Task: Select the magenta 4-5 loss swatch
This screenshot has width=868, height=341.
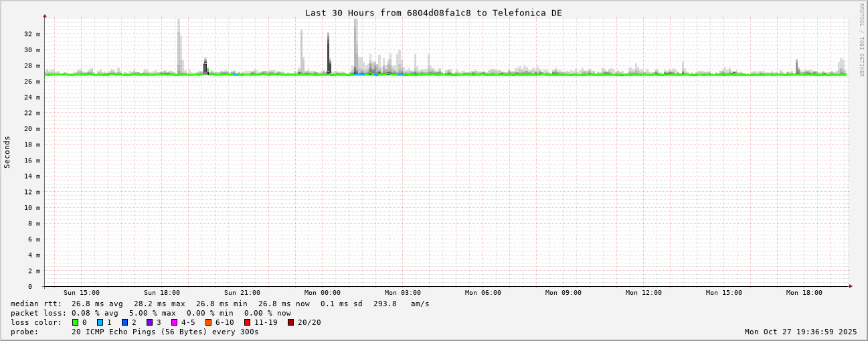Action: click(x=174, y=322)
